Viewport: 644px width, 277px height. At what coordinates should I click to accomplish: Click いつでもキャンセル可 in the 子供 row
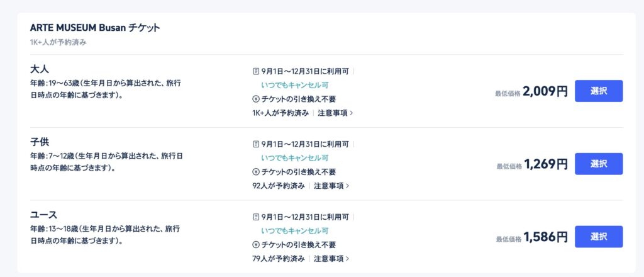295,158
